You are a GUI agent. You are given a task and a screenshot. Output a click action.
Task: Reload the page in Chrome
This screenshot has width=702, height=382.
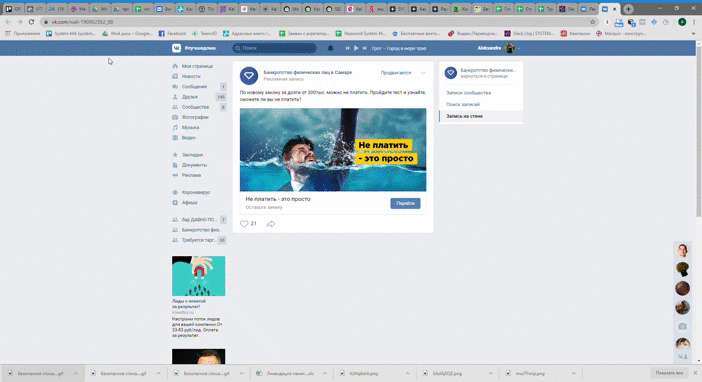coord(31,21)
